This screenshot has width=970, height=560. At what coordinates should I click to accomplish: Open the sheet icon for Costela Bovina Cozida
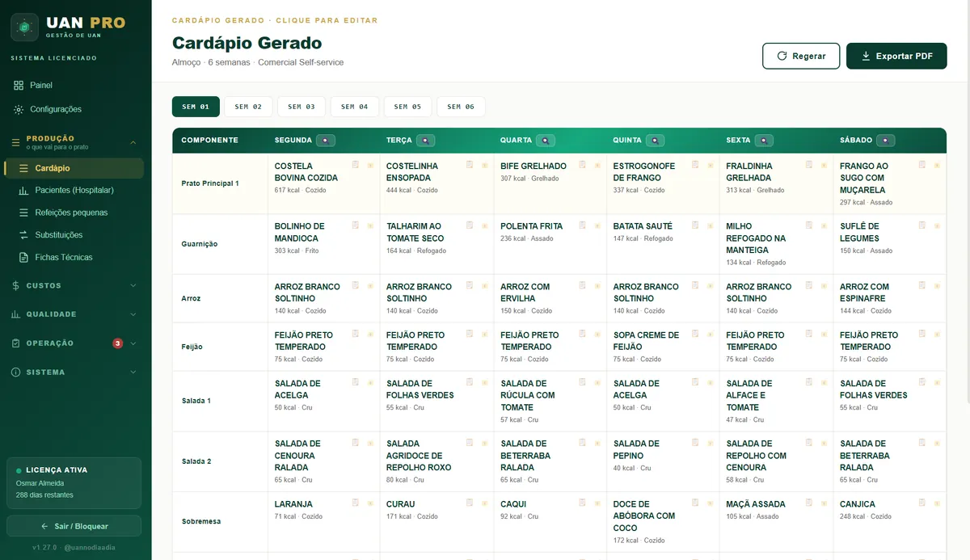[x=356, y=165]
